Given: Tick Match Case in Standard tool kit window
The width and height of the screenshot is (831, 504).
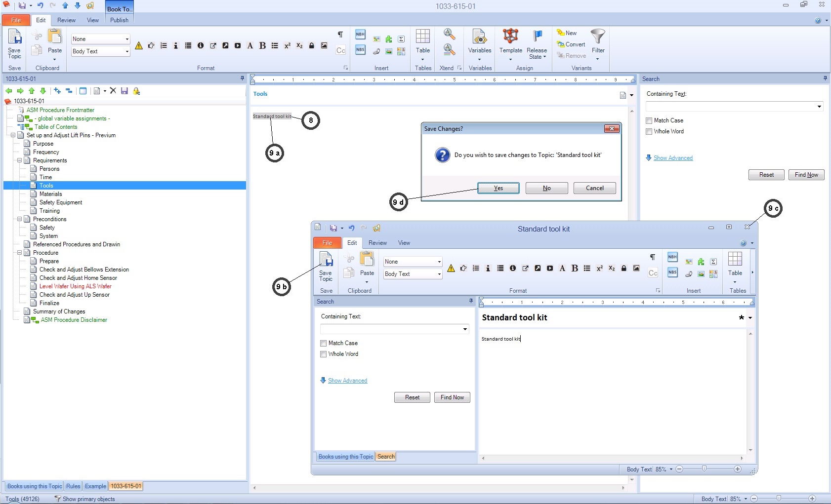Looking at the screenshot, I should (x=324, y=343).
